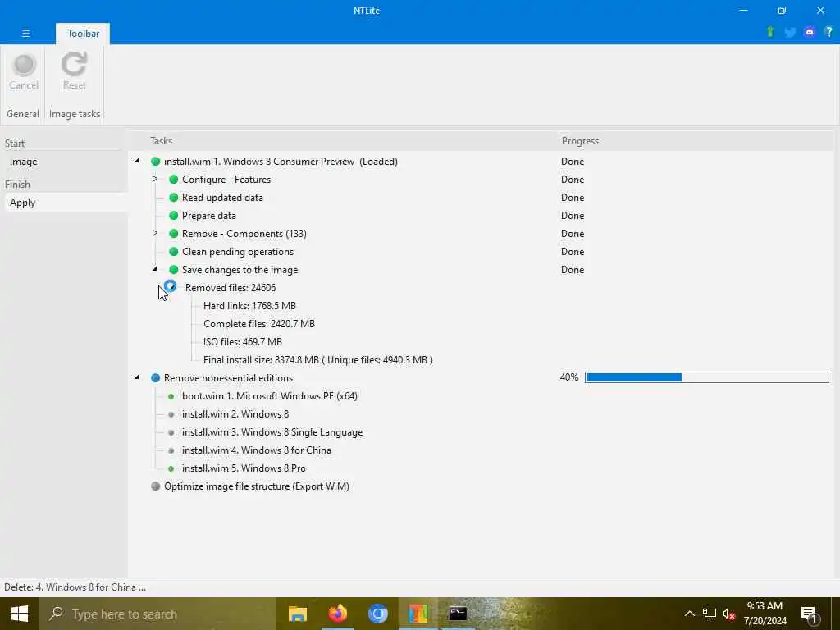
Task: Select the boot.wim 1. Microsoft Windows PE (x64) row
Action: (x=269, y=396)
